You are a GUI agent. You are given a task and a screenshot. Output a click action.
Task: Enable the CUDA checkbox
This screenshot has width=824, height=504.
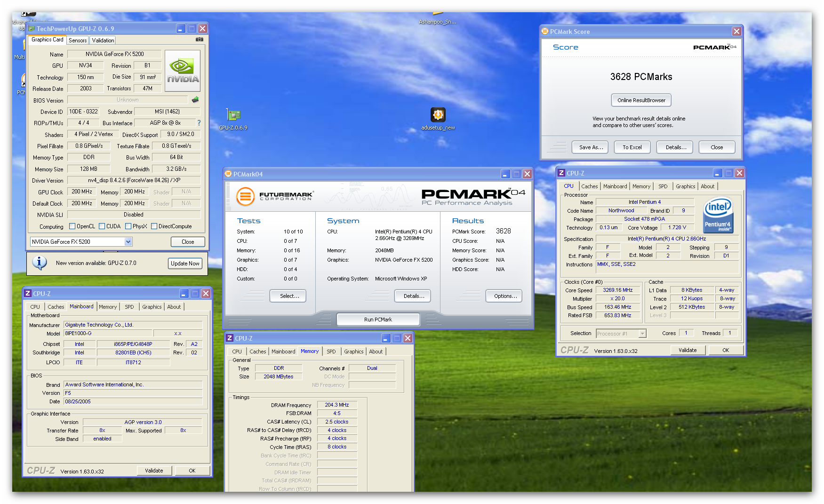tap(102, 226)
